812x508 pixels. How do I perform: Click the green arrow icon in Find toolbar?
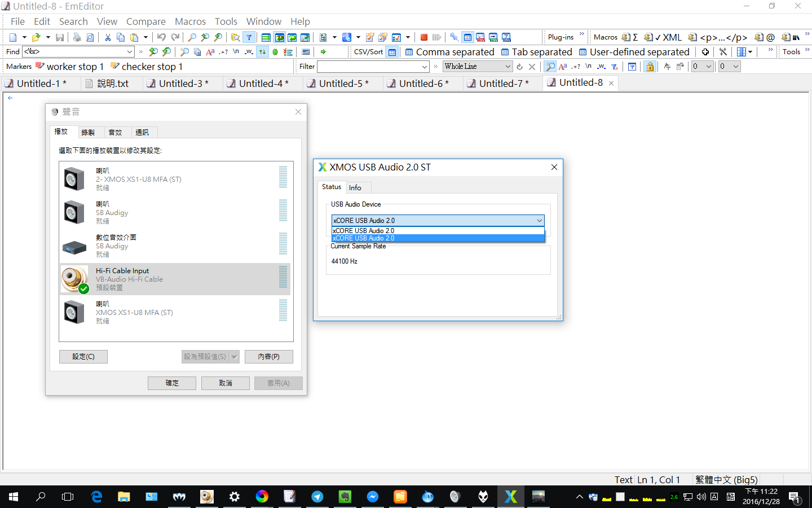click(323, 52)
